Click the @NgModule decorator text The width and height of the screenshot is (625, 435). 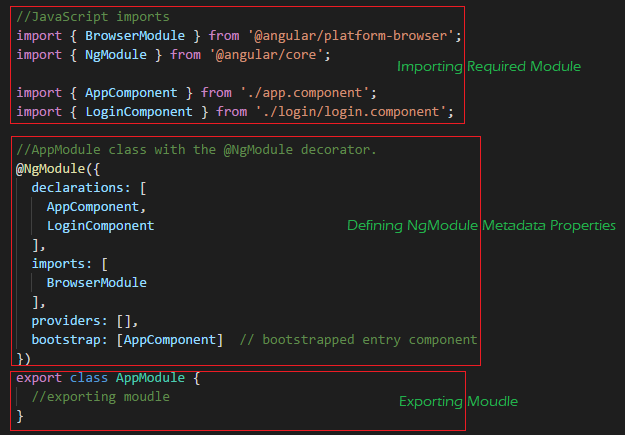[50, 169]
